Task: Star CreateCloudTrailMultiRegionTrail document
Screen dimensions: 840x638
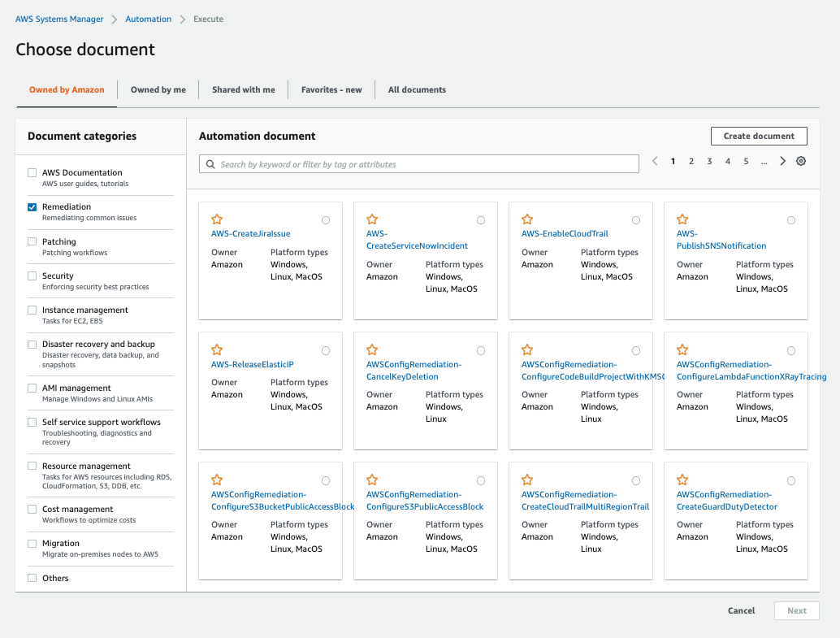Action: point(527,480)
